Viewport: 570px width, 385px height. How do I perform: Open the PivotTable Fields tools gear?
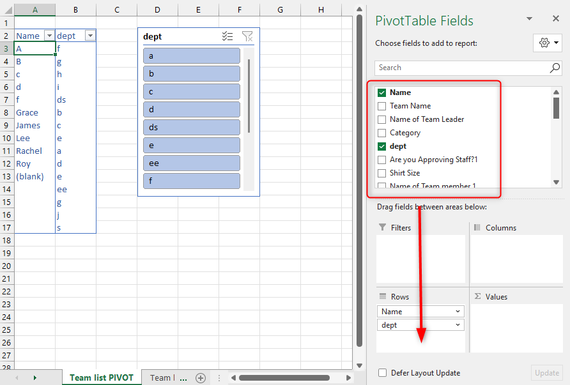pos(544,43)
